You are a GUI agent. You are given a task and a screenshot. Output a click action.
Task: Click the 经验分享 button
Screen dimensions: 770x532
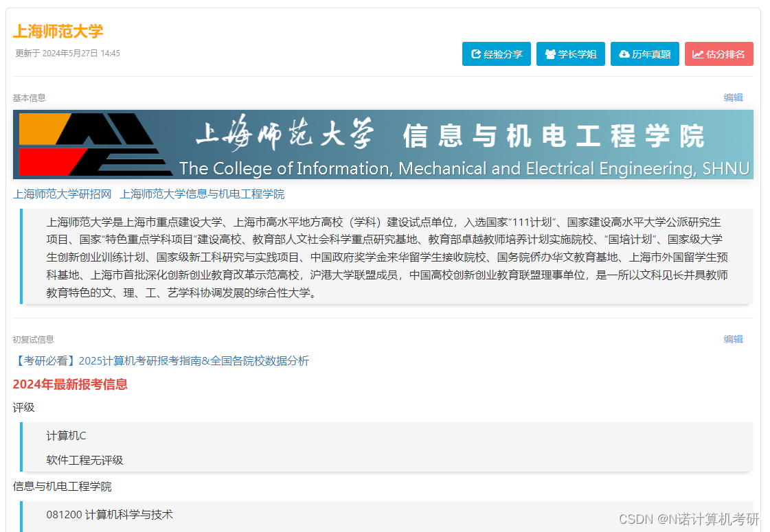pyautogui.click(x=496, y=54)
